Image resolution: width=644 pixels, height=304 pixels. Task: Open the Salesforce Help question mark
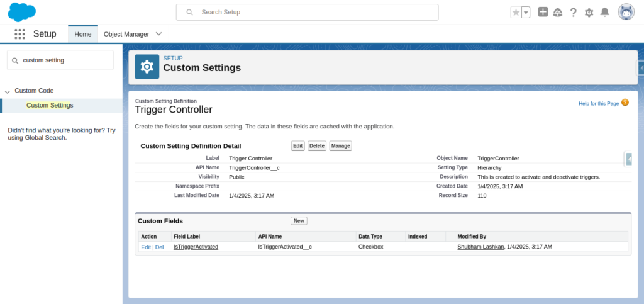[574, 13]
